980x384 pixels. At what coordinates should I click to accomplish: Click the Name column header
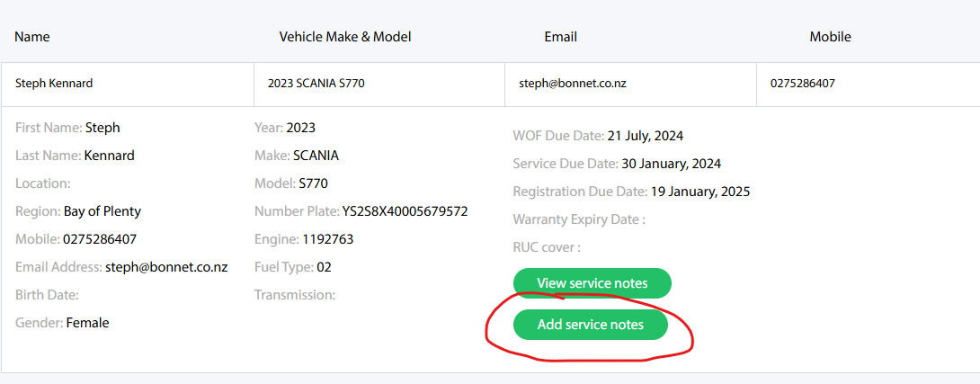[x=32, y=37]
